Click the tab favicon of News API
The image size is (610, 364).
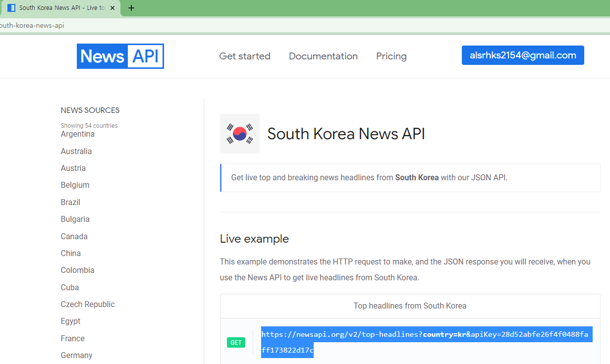[x=11, y=8]
